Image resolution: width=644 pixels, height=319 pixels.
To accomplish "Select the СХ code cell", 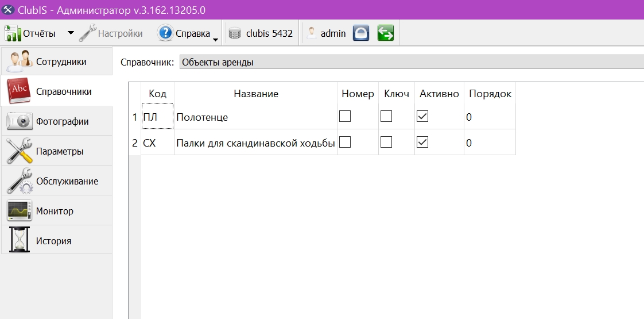I will 157,142.
